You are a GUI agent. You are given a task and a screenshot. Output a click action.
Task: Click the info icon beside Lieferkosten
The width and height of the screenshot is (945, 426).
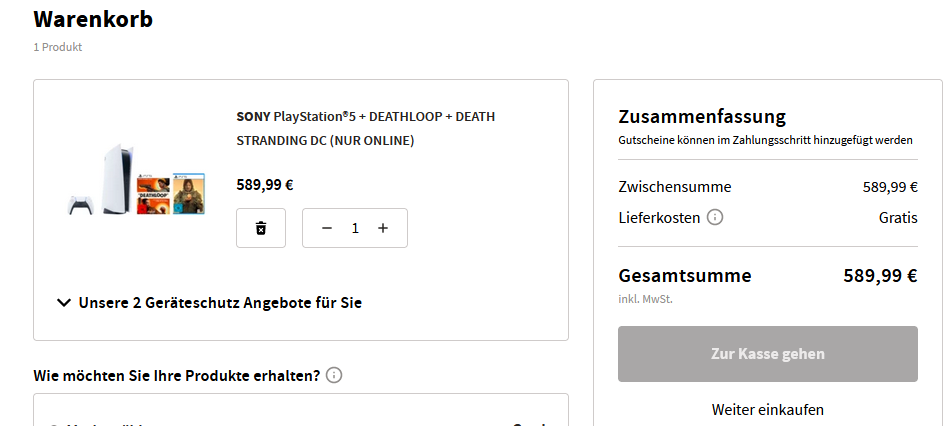(715, 217)
